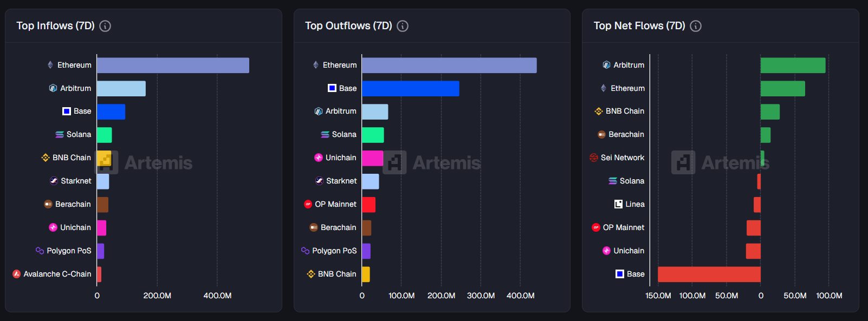The width and height of the screenshot is (868, 321).
Task: Select the blue Base bar in Top Inflows
Action: [x=111, y=112]
